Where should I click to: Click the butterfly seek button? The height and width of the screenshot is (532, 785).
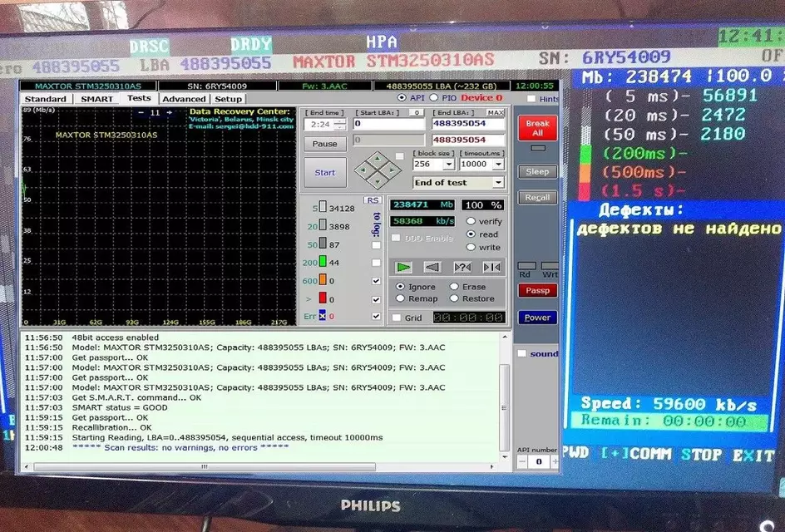[491, 268]
